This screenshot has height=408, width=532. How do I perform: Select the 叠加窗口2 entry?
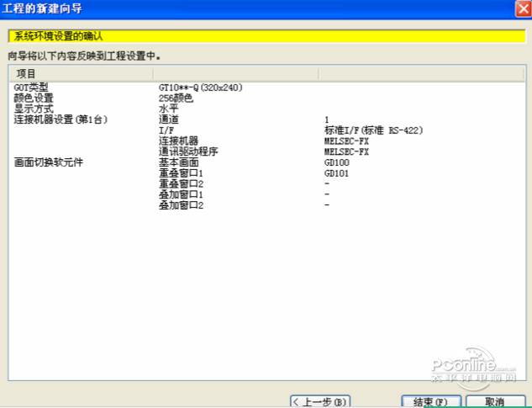181,205
